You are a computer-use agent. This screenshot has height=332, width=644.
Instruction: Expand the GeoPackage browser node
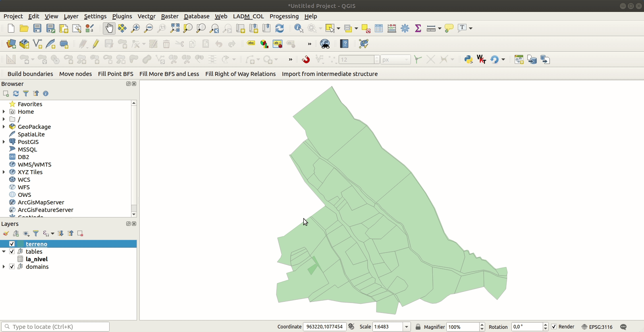pos(4,127)
